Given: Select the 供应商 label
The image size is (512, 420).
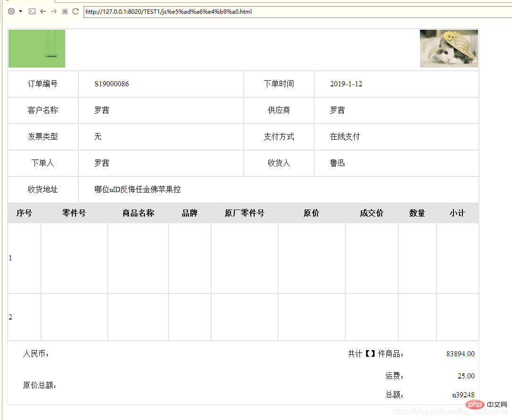Looking at the screenshot, I should point(279,110).
